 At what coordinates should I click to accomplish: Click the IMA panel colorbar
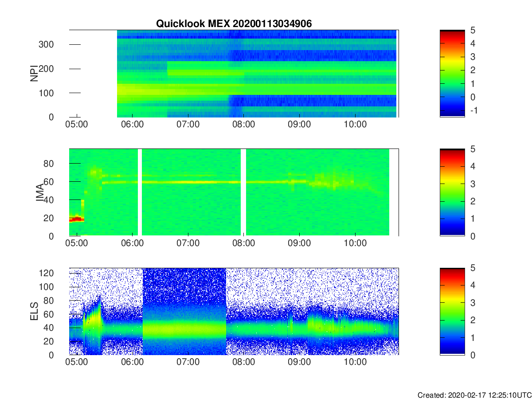pos(452,192)
